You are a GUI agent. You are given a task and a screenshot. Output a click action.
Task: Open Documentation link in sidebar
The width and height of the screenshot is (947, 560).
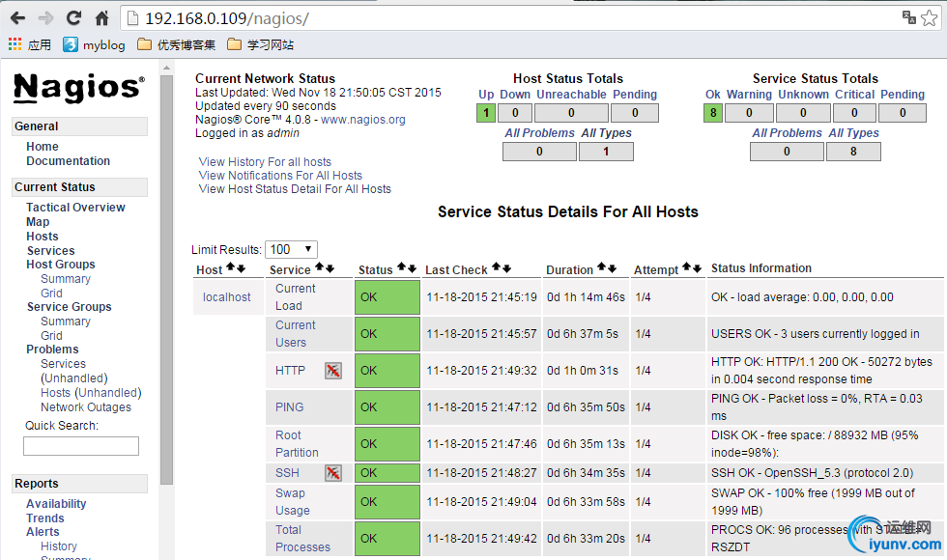point(69,160)
